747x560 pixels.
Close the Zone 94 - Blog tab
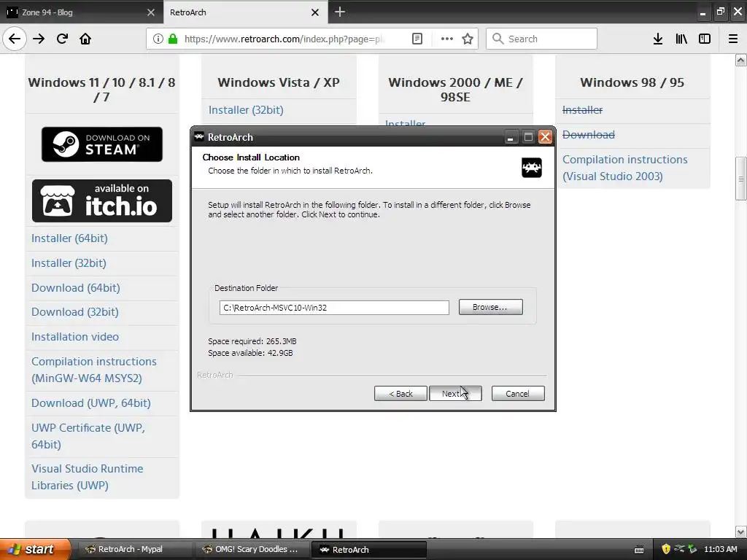coord(150,12)
